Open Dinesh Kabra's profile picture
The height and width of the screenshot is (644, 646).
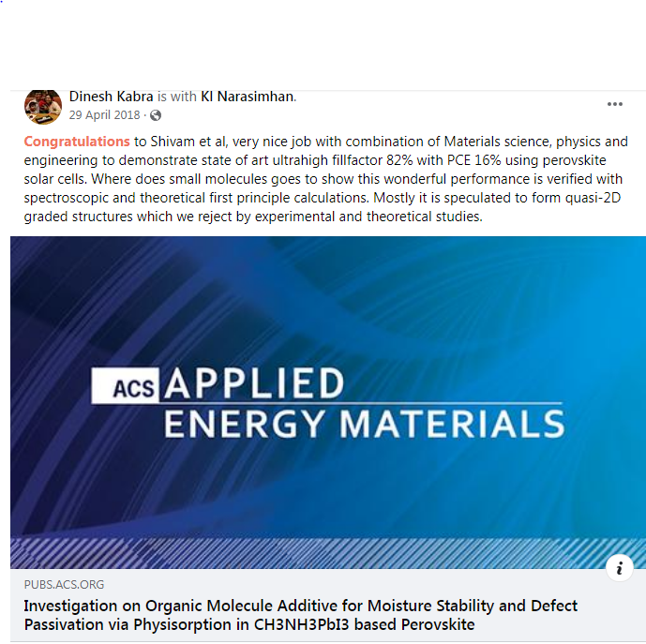(x=42, y=107)
